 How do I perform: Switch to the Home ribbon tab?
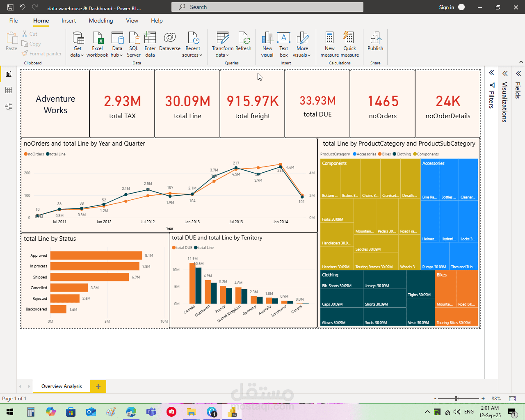click(x=41, y=21)
